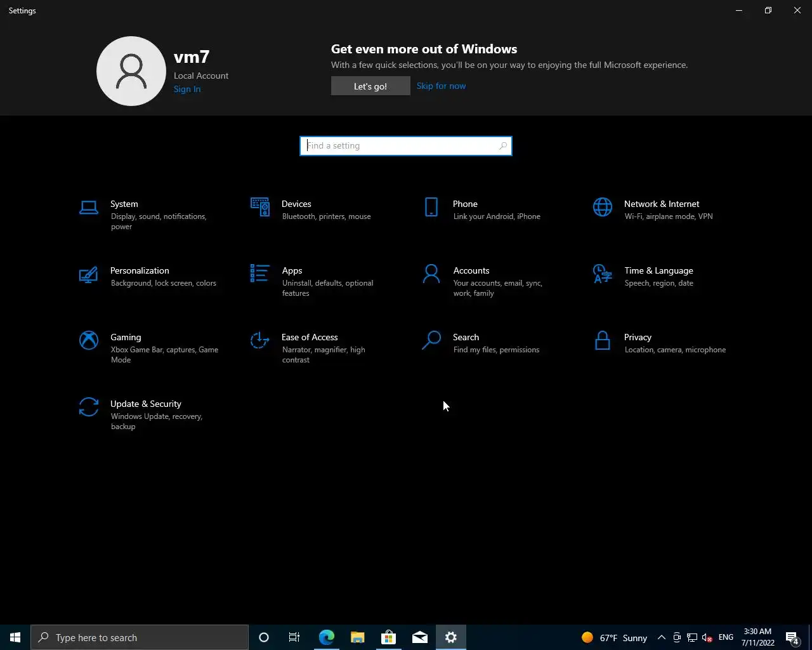The image size is (812, 650).
Task: Open the Time & Language icon
Action: [603, 274]
